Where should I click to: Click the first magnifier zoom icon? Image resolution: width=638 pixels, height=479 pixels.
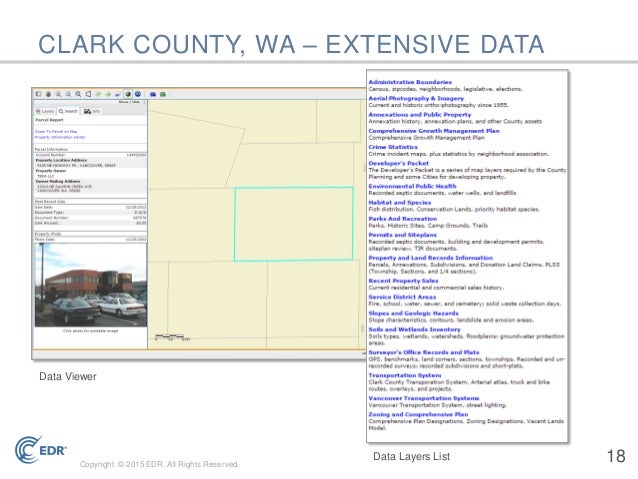pos(58,94)
